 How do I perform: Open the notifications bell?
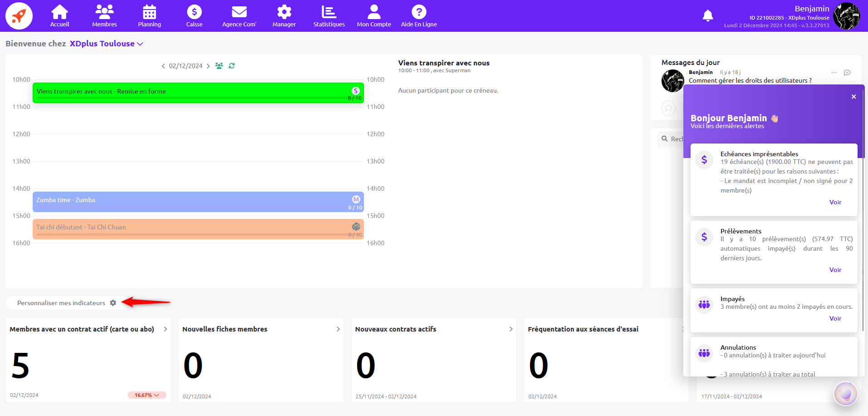(707, 16)
